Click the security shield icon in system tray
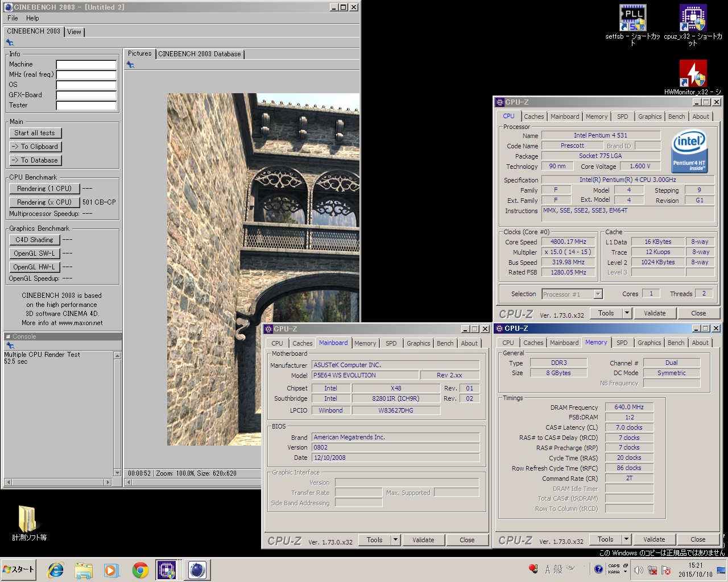 [x=666, y=570]
